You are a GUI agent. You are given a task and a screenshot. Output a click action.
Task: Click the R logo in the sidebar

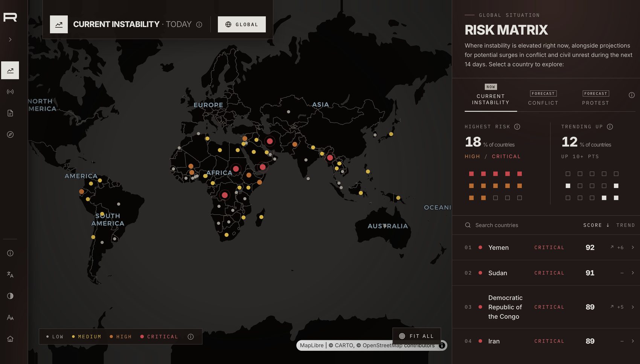(x=10, y=17)
